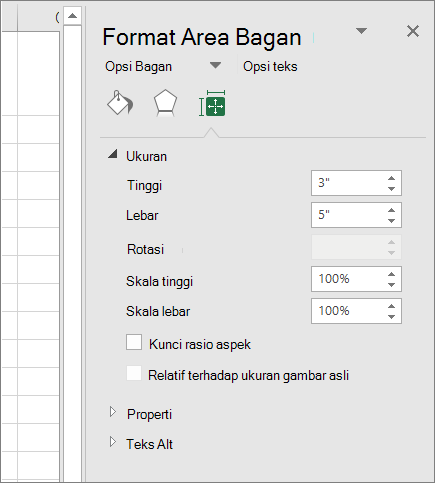Increase Tinggi with the up spinner
The image size is (435, 483).
(x=391, y=178)
